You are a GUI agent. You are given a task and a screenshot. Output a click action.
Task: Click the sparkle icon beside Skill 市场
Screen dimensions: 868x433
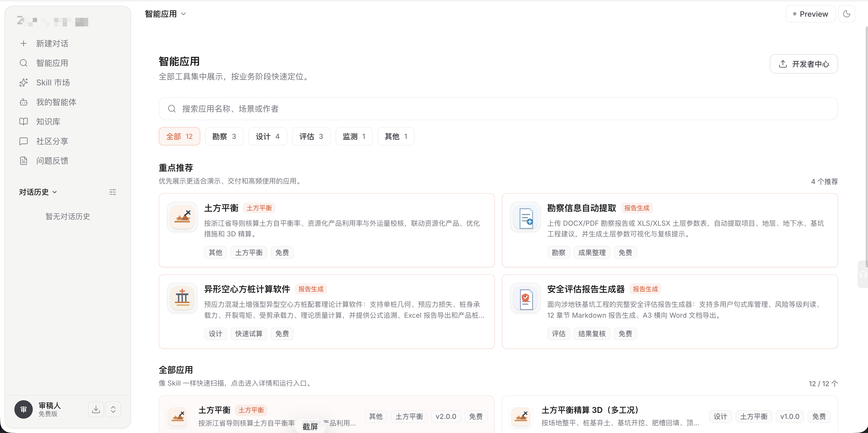tap(23, 83)
